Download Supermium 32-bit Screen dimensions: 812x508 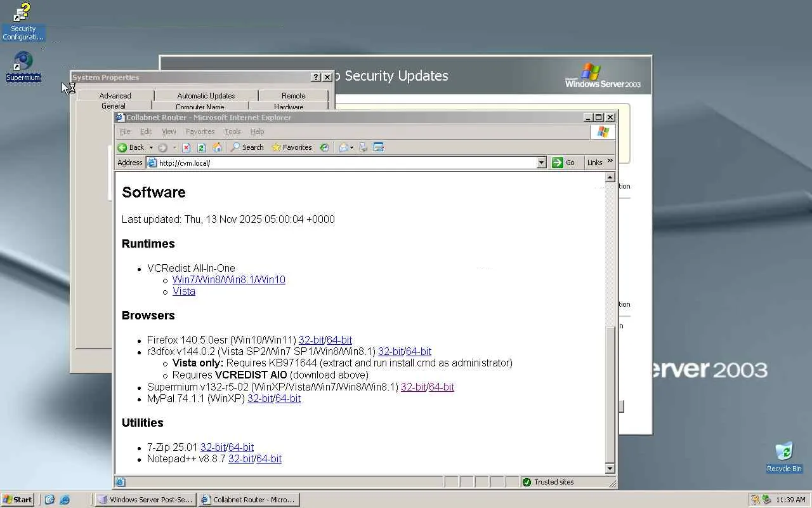pyautogui.click(x=414, y=387)
